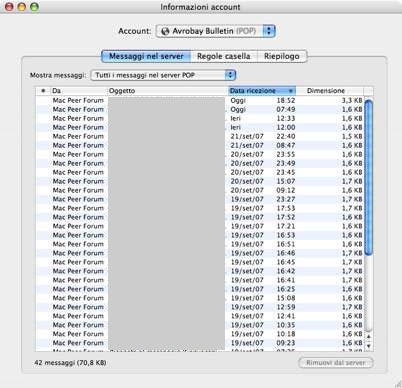Sort by the Data ricezione column header
Viewport: 402px width, 388px height.
pos(262,91)
